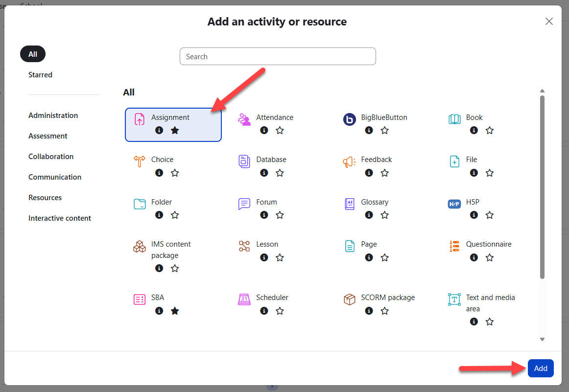This screenshot has width=569, height=392.
Task: Open the Assessment category
Action: pos(48,136)
